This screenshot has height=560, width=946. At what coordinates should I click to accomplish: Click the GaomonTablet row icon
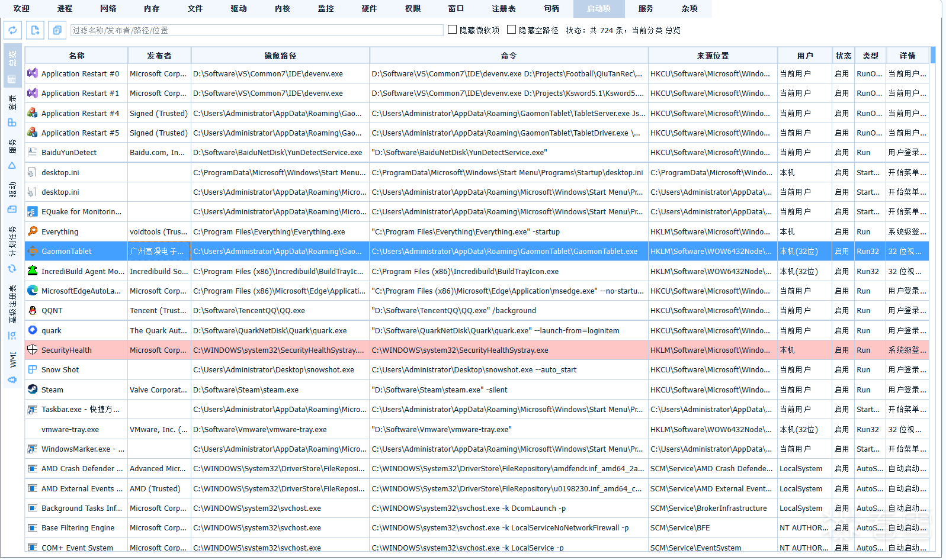coord(33,251)
